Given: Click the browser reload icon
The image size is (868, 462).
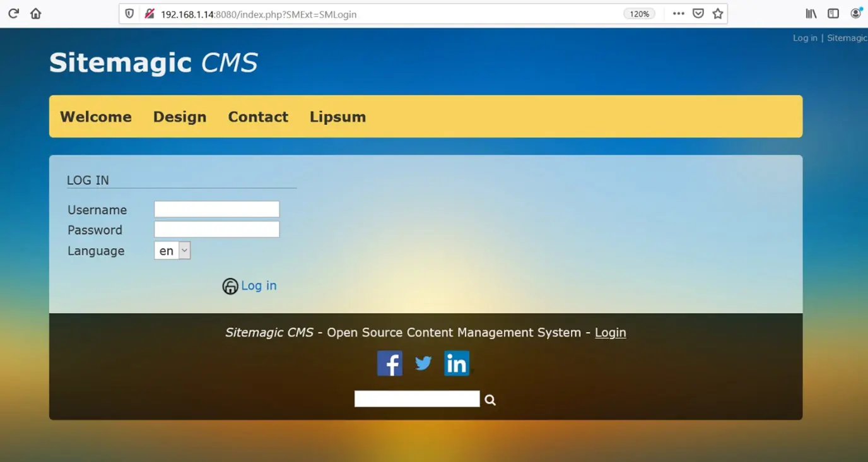Looking at the screenshot, I should pos(13,13).
